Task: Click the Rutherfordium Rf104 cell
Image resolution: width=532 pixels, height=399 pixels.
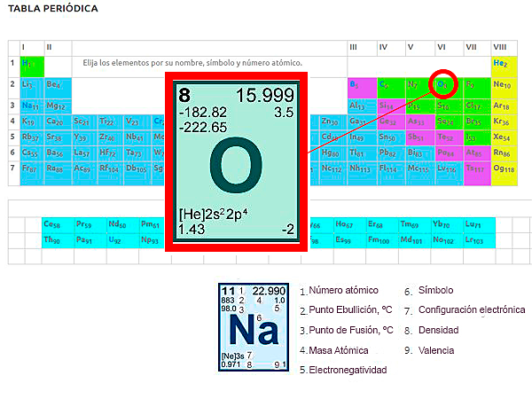Action: [x=111, y=173]
